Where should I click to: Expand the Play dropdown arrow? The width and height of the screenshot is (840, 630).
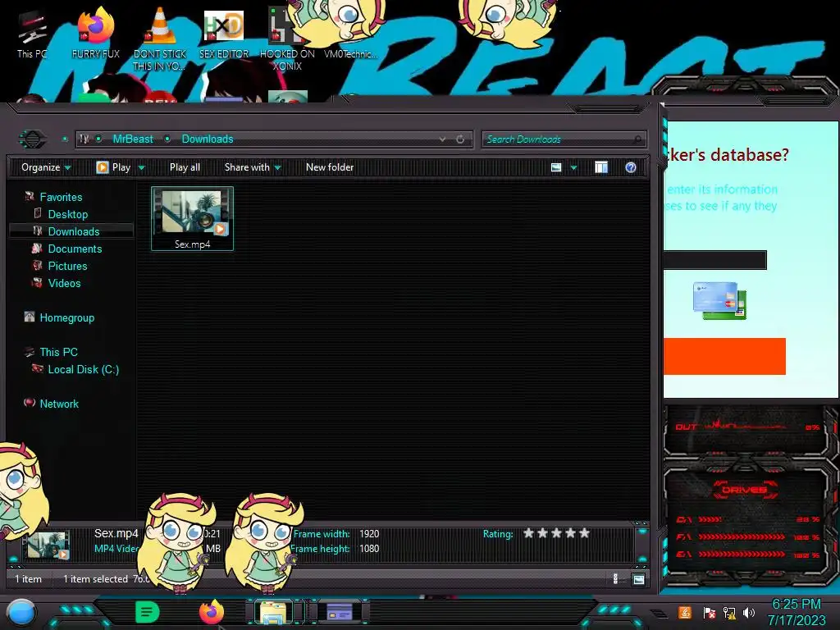(x=141, y=167)
